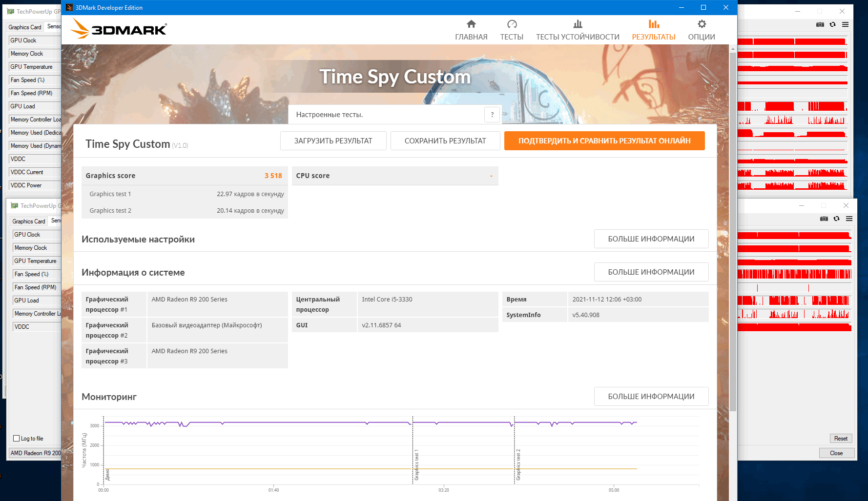Click the Close button in GPU-Z
This screenshot has height=501, width=868.
[x=837, y=453]
